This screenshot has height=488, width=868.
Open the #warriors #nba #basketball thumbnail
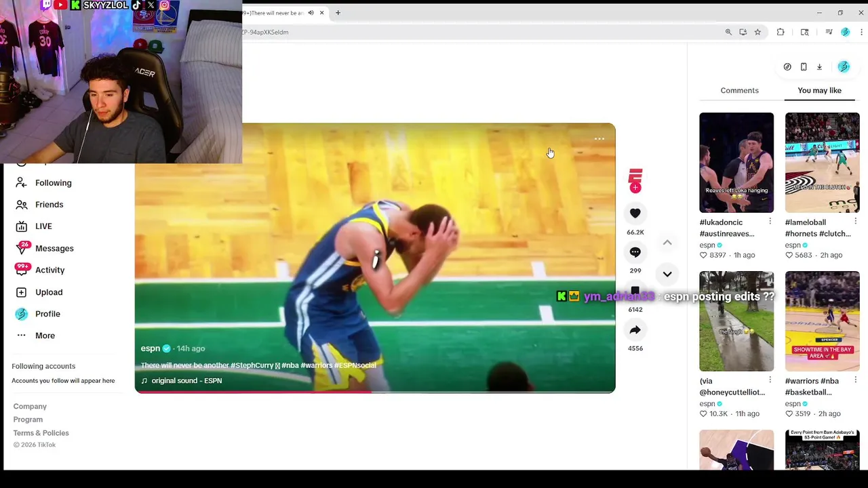coord(822,321)
